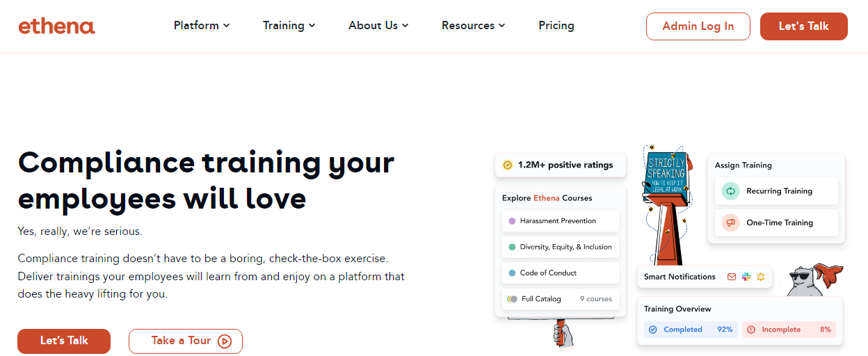This screenshot has height=356, width=868.
Task: Click the header Let's Talk button
Action: 804,26
